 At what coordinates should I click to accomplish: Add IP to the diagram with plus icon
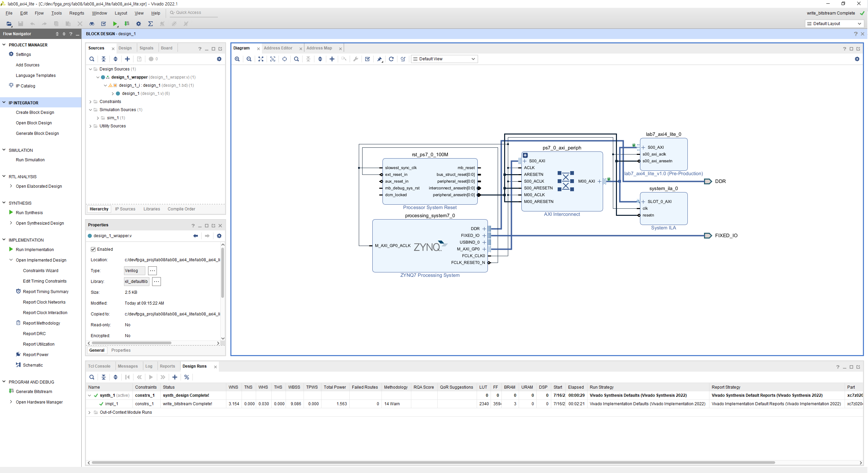332,59
